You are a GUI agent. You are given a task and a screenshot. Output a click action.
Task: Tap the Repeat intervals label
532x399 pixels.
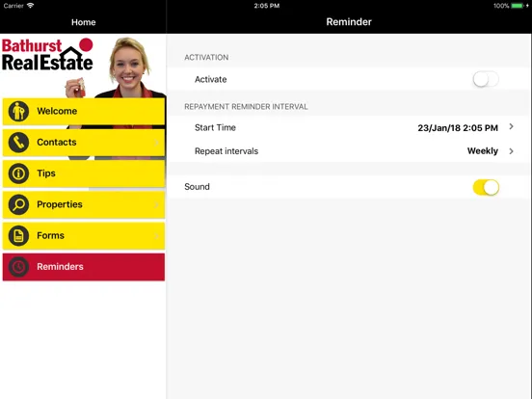[226, 151]
